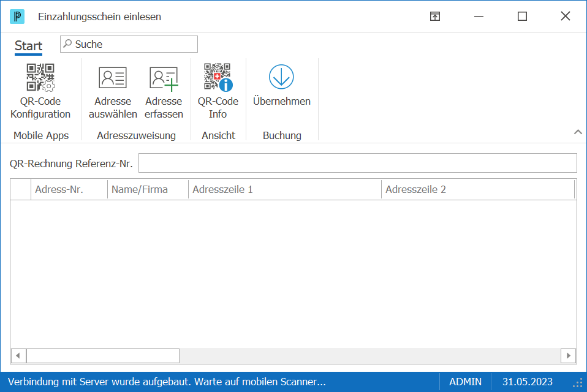Show QR-Code Info
The height and width of the screenshot is (392, 587).
(x=218, y=91)
